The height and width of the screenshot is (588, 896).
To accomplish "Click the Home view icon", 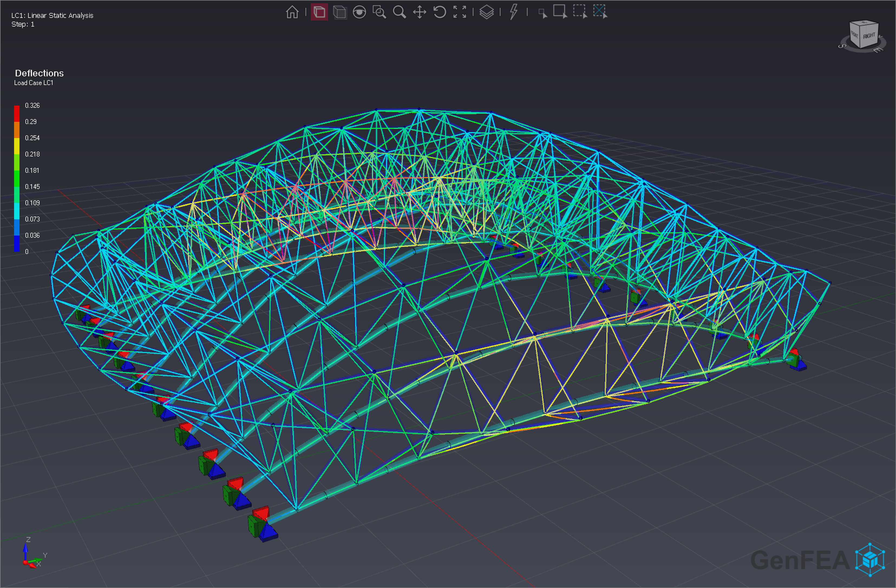I will tap(292, 12).
